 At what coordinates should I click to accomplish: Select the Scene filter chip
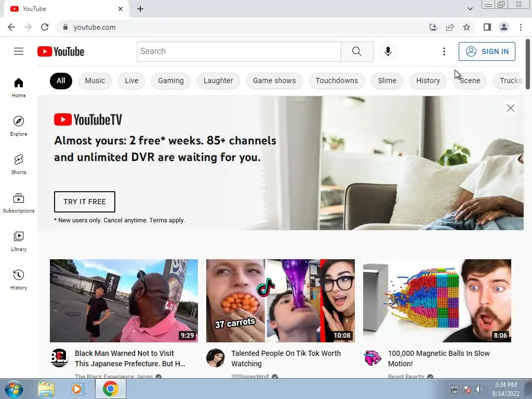[x=470, y=81]
